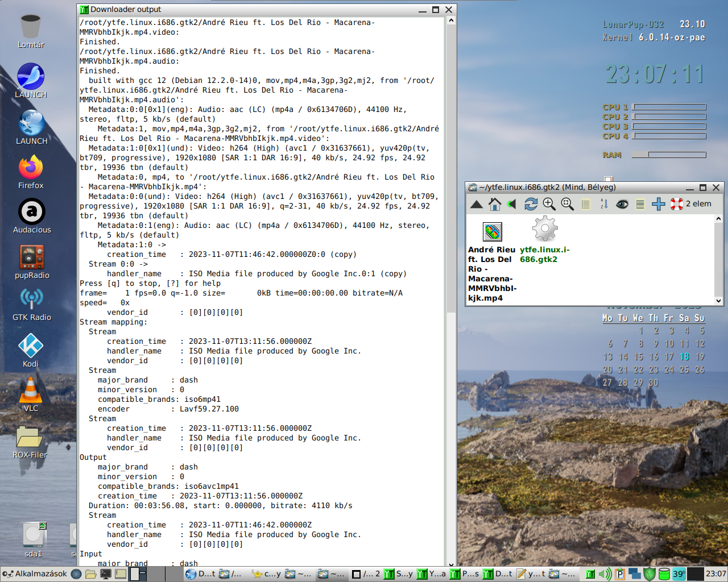Open the volume speaker tray icon
728x582 pixels.
pos(605,574)
